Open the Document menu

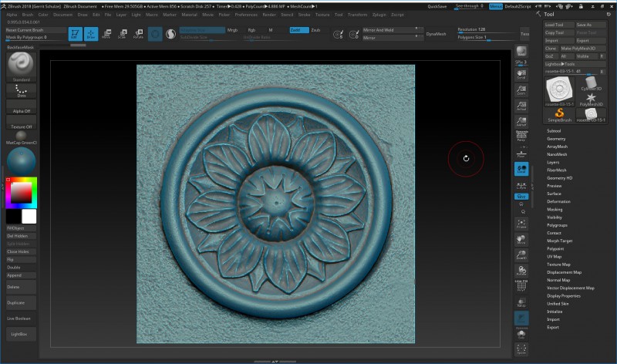click(x=63, y=15)
